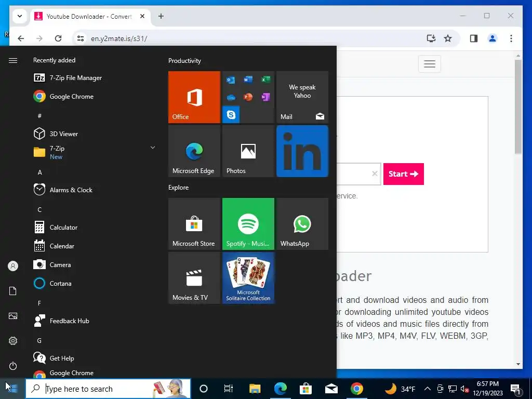This screenshot has height=399, width=532.
Task: Select the Youtube Downloader Chrome tab
Action: tap(90, 16)
